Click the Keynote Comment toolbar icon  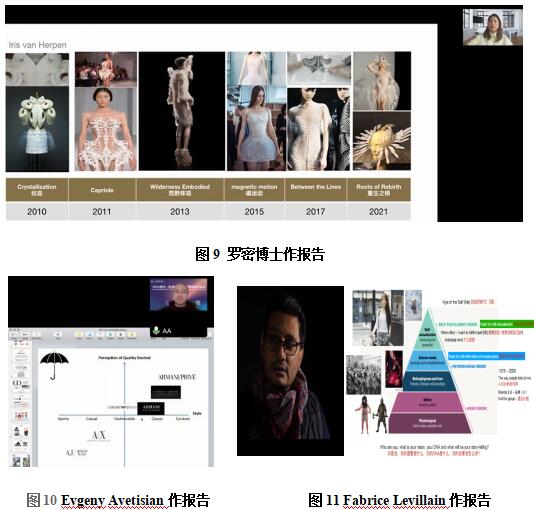pos(132,334)
